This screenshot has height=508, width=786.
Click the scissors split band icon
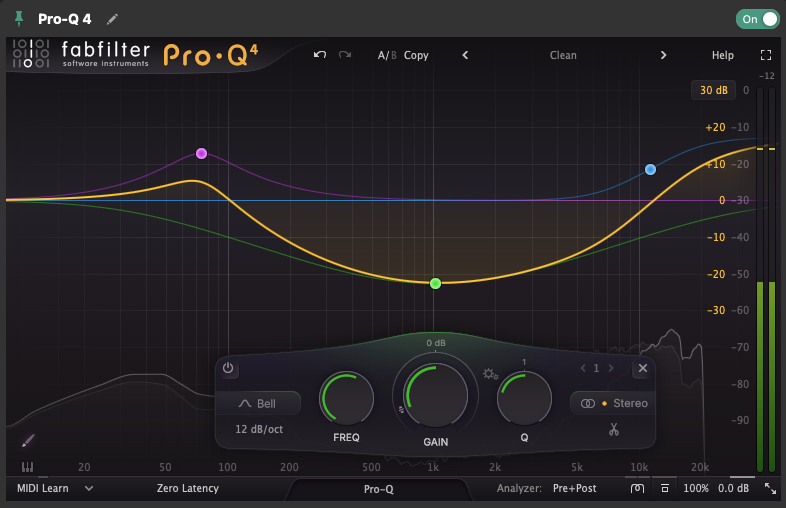[x=614, y=429]
